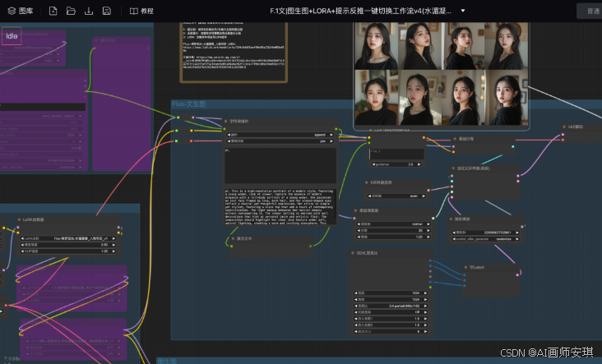Screen dimensions: 602x364
Task: Click the 1.00 denoise field in 基础调度器
Action: [x=394, y=237]
